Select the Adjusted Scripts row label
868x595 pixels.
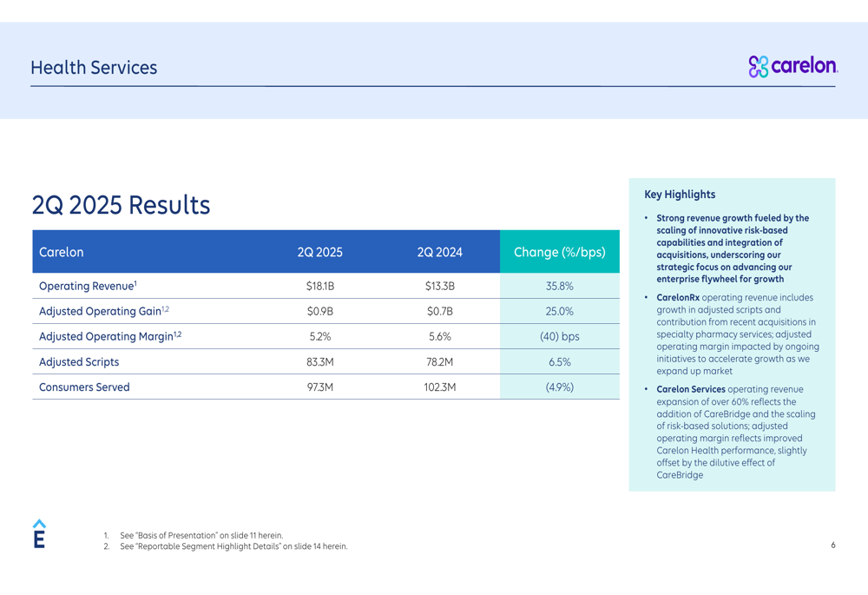[79, 361]
